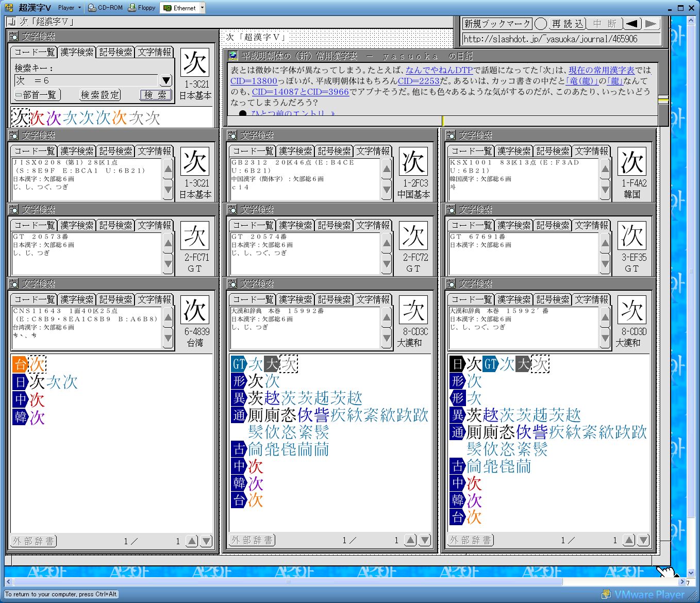Select コード一覧 tab in the 1-F4A2 韓国 window
This screenshot has width=700, height=603.
tap(471, 151)
